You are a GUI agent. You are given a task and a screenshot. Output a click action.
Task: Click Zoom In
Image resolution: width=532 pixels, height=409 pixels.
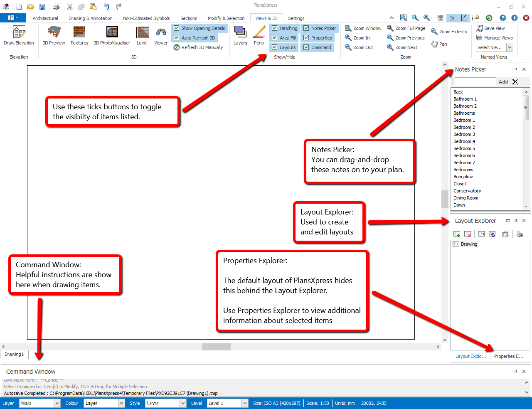tap(357, 38)
